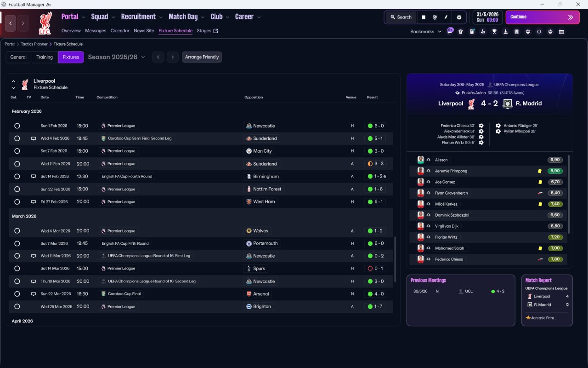This screenshot has width=588, height=368.
Task: Click the Arrange Friendly button
Action: click(x=202, y=57)
